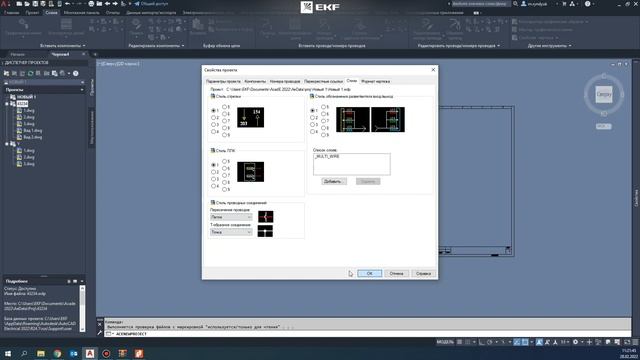Click the command line customize wrench icon

click(x=100, y=333)
